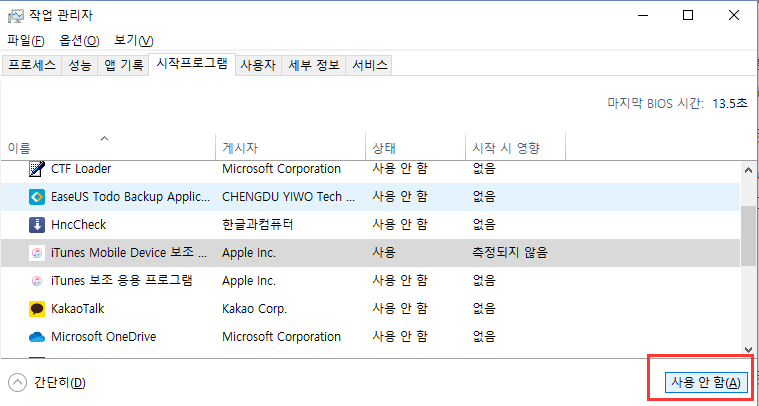
Task: Click the 간단히(D) label
Action: pos(60,383)
